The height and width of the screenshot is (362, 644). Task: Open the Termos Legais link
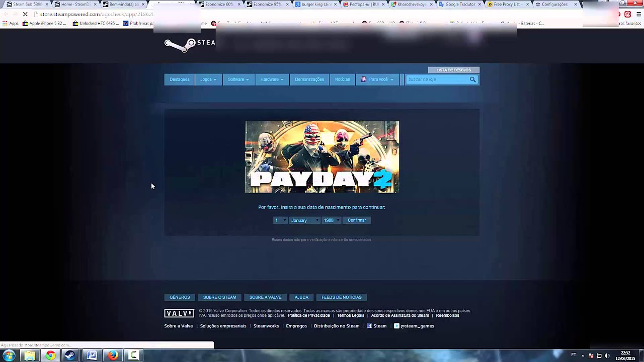tap(351, 315)
